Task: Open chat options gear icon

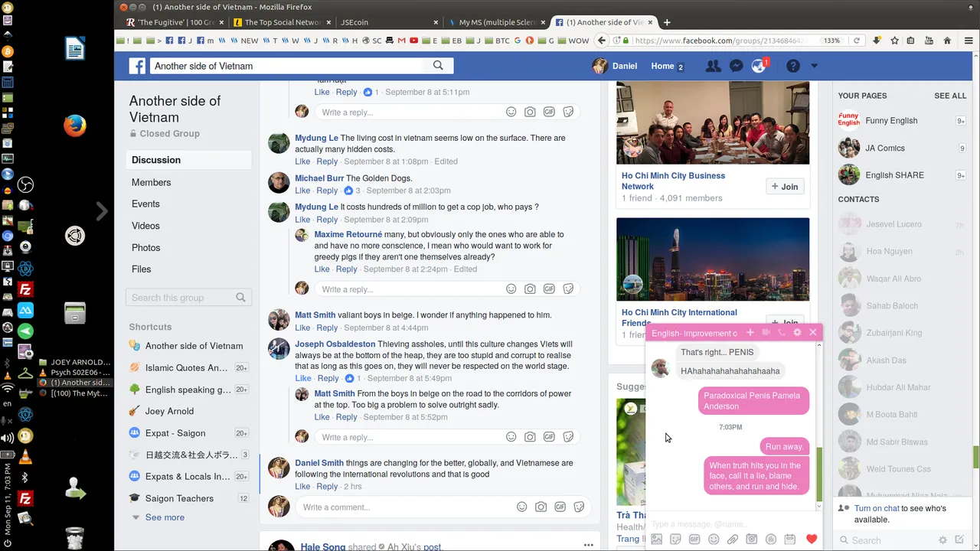Action: pyautogui.click(x=797, y=332)
